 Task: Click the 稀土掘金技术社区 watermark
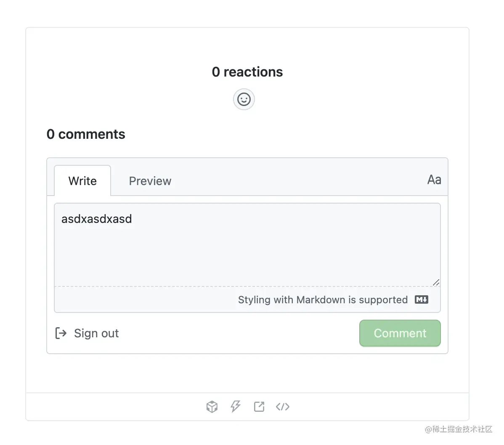coord(459,429)
